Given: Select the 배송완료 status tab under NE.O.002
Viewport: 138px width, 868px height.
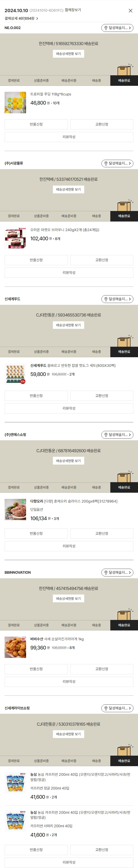Looking at the screenshot, I should pyautogui.click(x=124, y=81).
